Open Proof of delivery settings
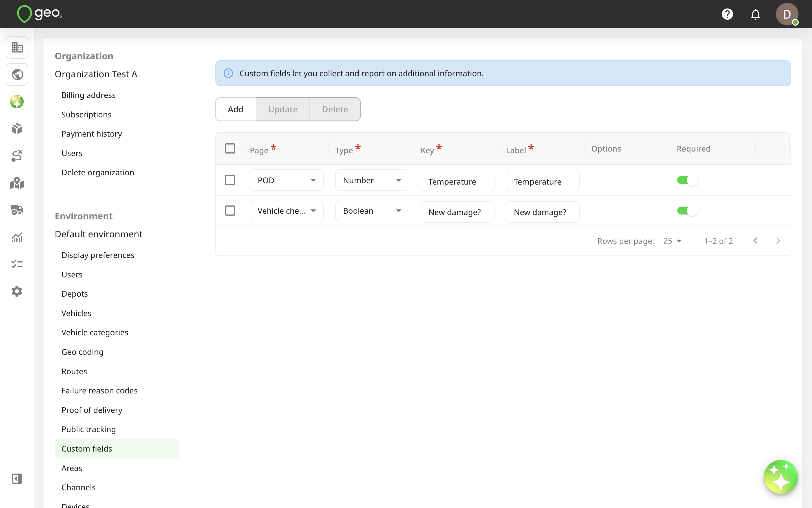The height and width of the screenshot is (508, 812). (x=92, y=410)
